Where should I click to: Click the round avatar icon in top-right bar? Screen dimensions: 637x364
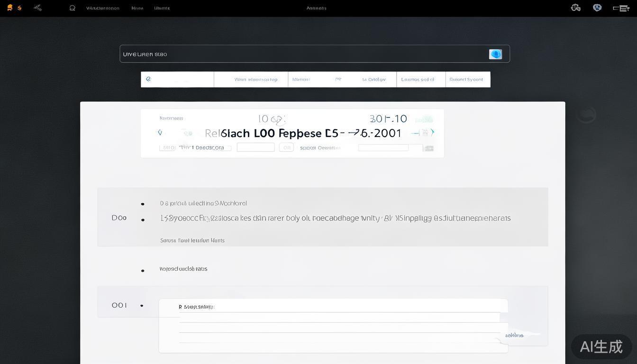(597, 8)
